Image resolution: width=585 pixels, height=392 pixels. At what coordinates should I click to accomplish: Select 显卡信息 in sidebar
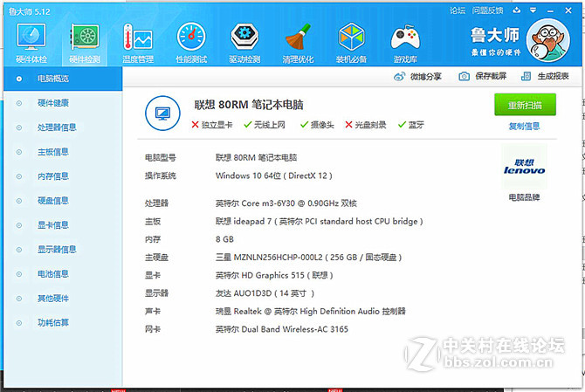click(x=63, y=225)
